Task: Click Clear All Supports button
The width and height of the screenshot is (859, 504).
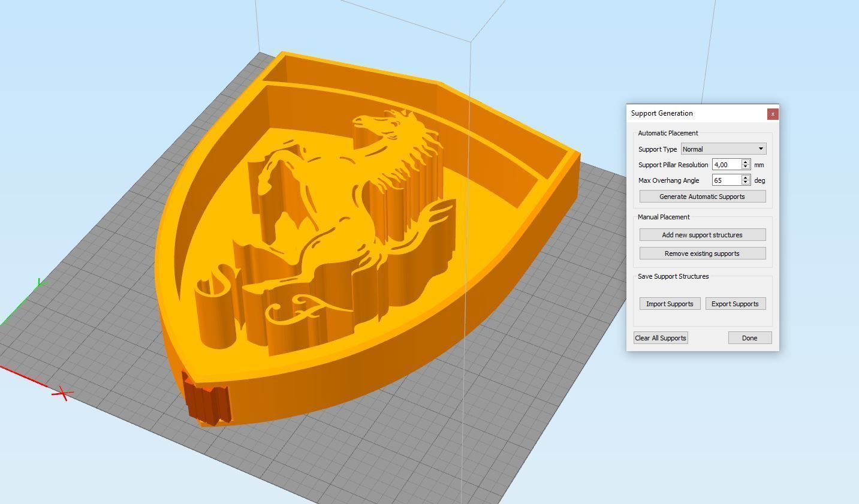Action: pos(661,338)
